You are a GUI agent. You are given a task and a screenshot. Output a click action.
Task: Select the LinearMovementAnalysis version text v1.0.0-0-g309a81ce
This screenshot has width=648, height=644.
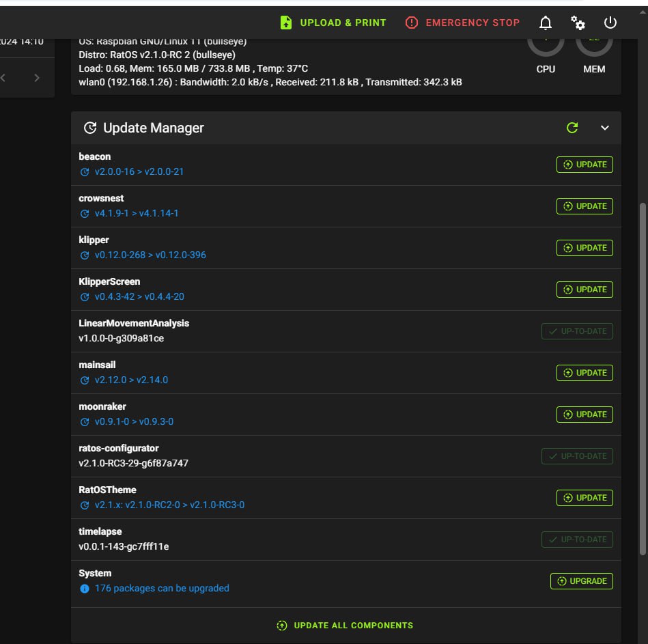pyautogui.click(x=121, y=338)
